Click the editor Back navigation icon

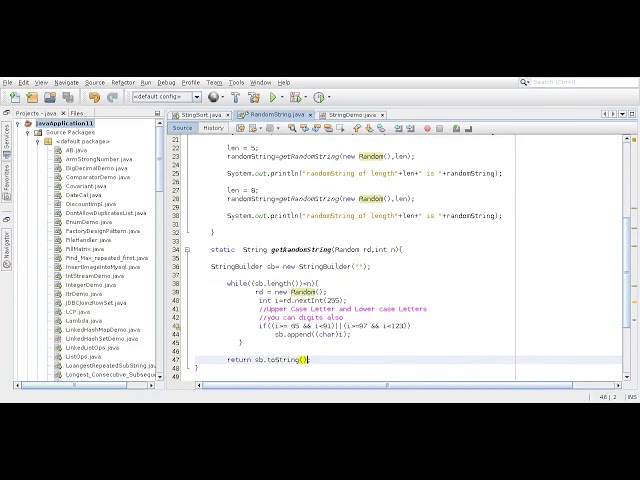click(253, 129)
